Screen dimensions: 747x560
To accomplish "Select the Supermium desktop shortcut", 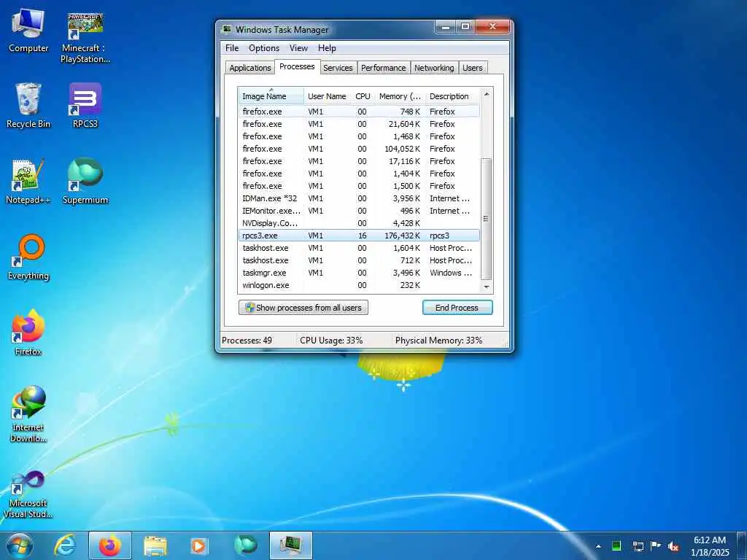I will point(85,182).
